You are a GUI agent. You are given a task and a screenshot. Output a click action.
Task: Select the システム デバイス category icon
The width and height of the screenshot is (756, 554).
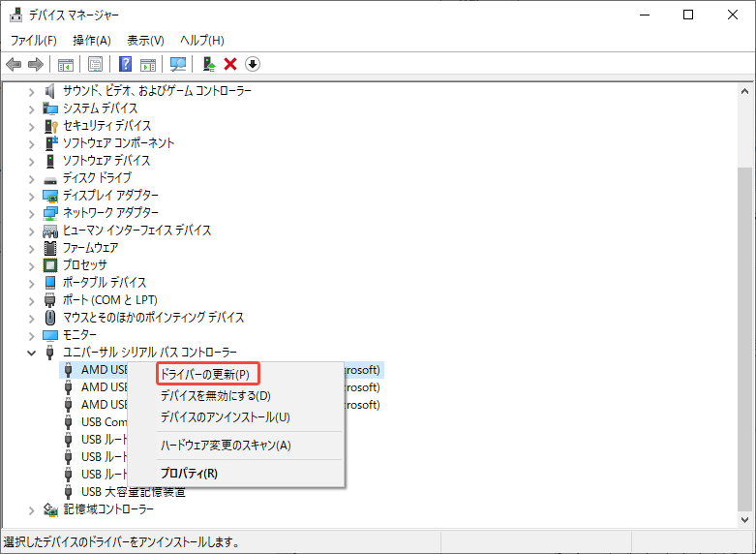[x=50, y=108]
